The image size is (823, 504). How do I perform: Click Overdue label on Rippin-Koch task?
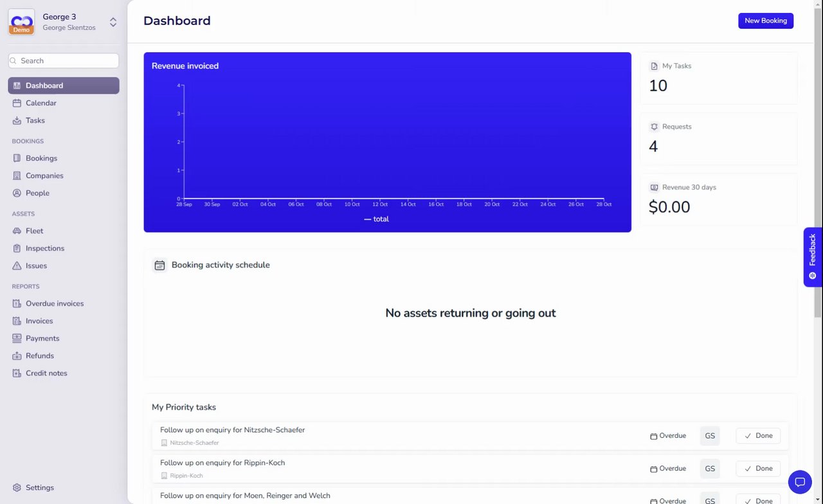point(668,469)
